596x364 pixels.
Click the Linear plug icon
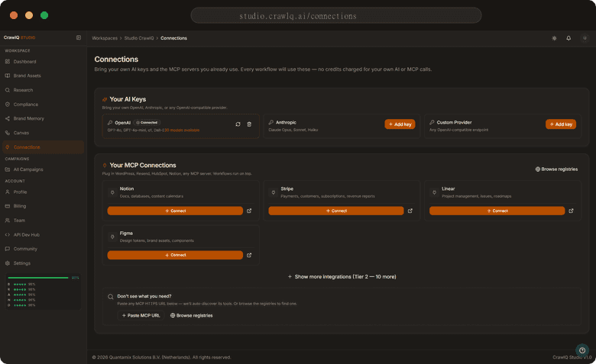point(435,192)
